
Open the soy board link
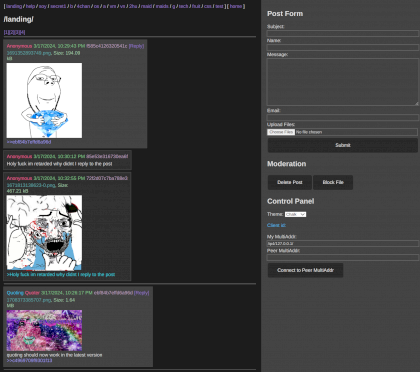pos(43,6)
